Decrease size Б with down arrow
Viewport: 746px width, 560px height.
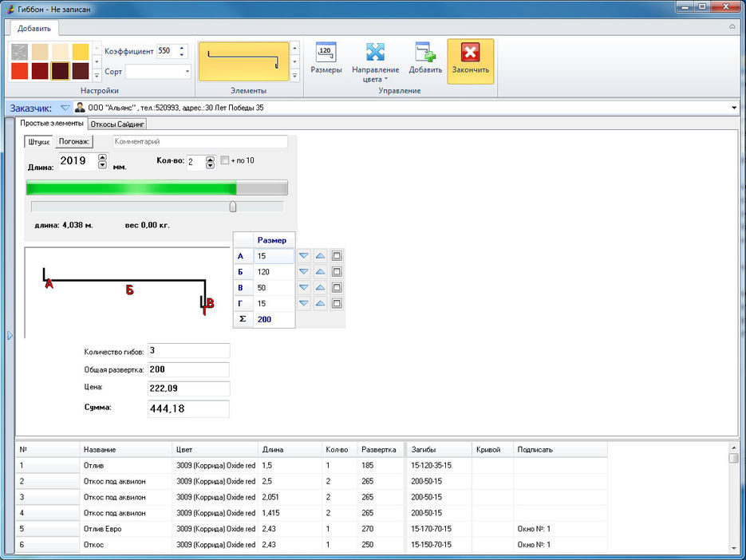click(x=304, y=272)
